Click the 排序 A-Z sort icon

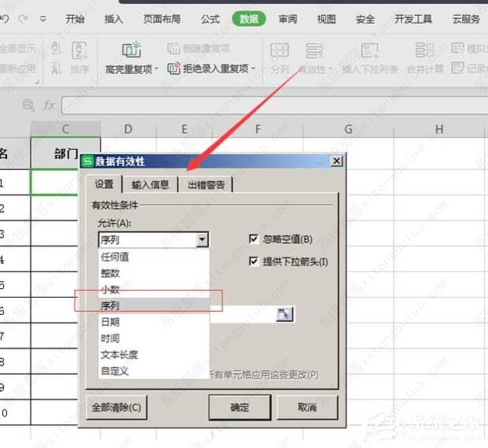[79, 50]
